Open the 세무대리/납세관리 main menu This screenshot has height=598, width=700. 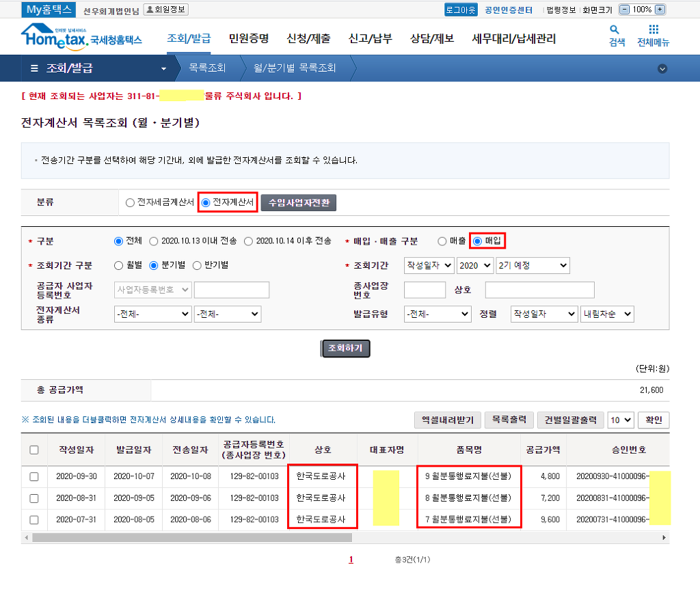coord(514,38)
